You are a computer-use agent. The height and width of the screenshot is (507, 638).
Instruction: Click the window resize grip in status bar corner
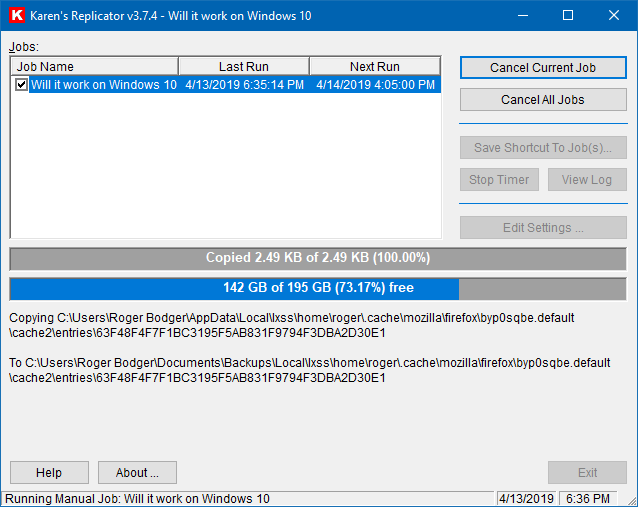coord(631,500)
